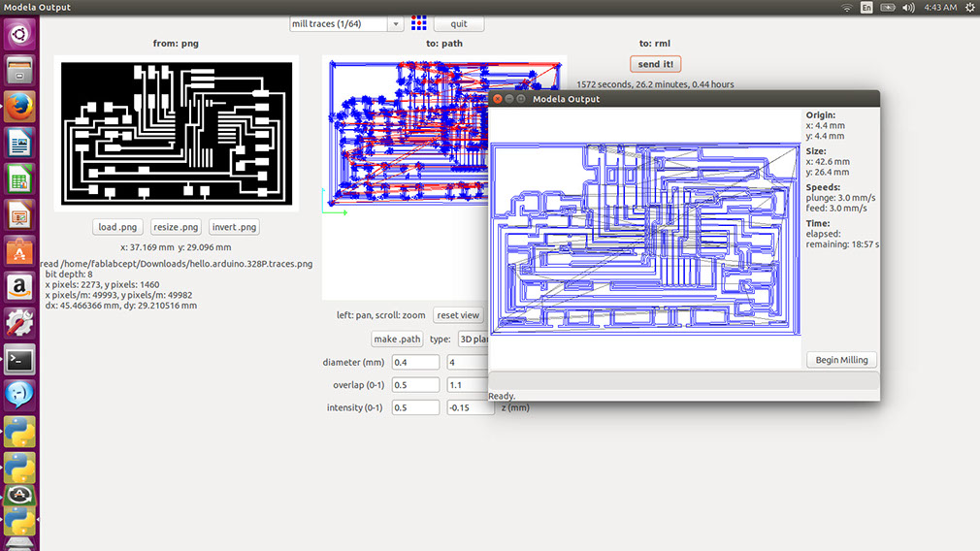980x551 pixels.
Task: Open the battery status indicator
Action: point(888,8)
